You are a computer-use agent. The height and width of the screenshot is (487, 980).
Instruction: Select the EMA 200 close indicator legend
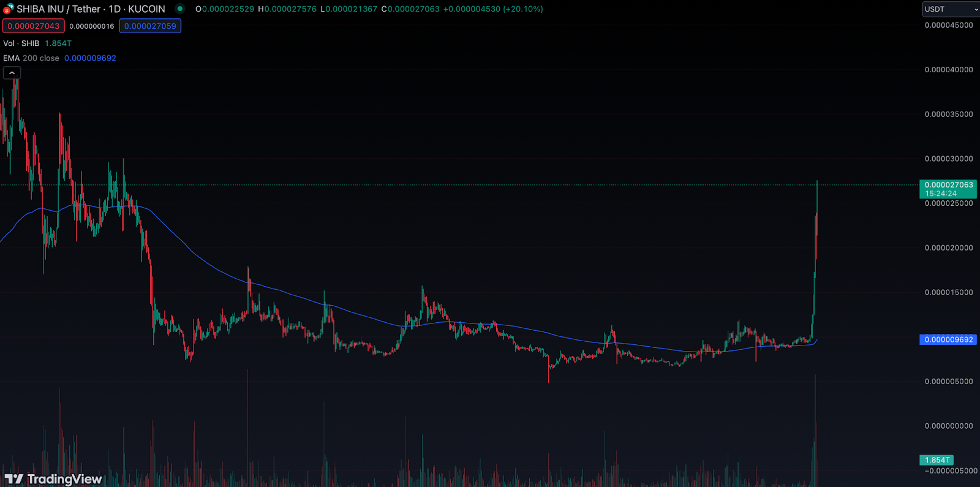coord(31,58)
